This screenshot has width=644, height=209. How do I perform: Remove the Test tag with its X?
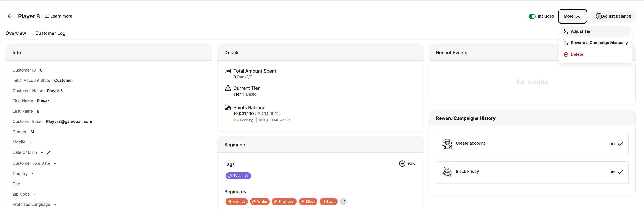[x=246, y=176]
